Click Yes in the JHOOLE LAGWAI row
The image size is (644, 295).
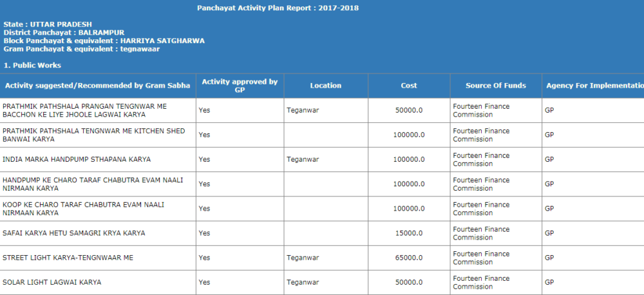[x=204, y=110]
